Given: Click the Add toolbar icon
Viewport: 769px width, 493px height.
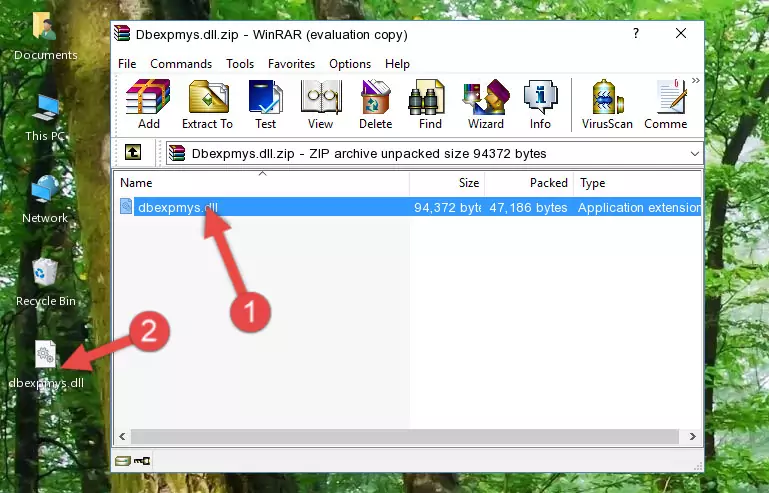Looking at the screenshot, I should point(148,104).
